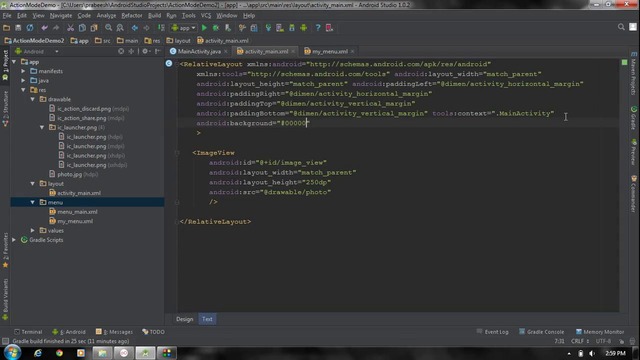Click the Redo toolbar icon
Screen dimensions: 640x360
56,28
